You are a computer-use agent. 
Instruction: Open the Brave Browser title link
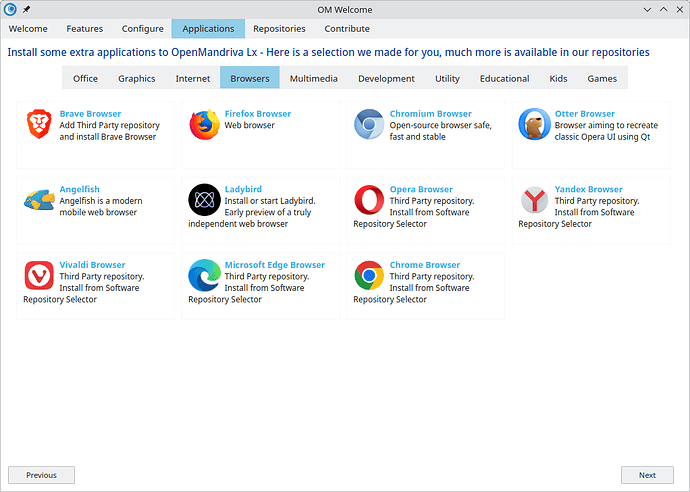(90, 114)
